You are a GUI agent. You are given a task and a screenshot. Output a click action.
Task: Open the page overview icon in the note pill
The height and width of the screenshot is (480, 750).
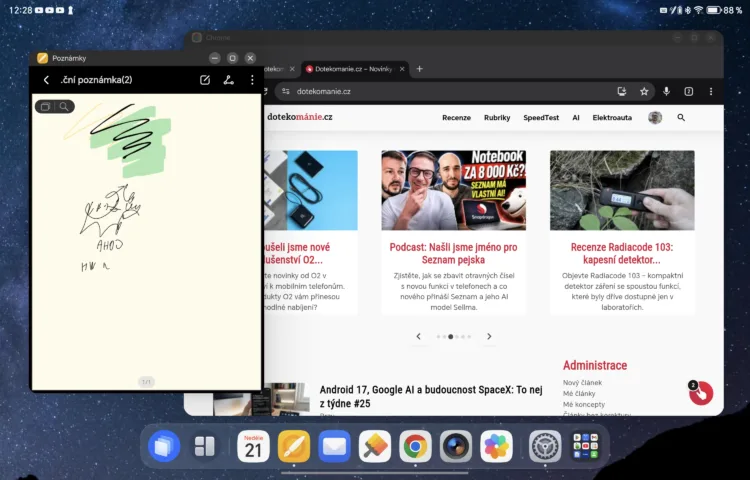click(45, 107)
